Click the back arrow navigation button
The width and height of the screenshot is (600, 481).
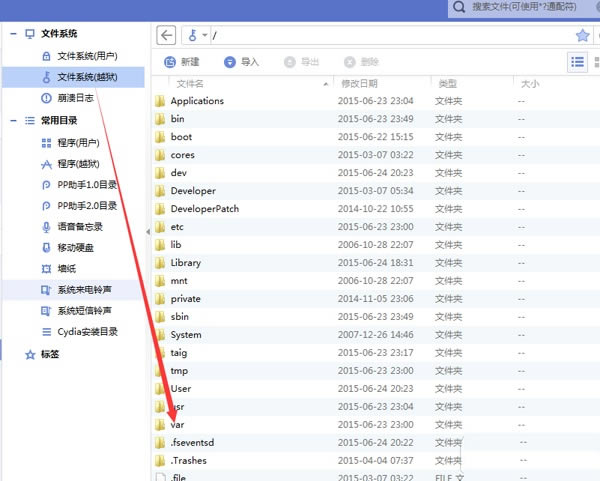coord(166,36)
